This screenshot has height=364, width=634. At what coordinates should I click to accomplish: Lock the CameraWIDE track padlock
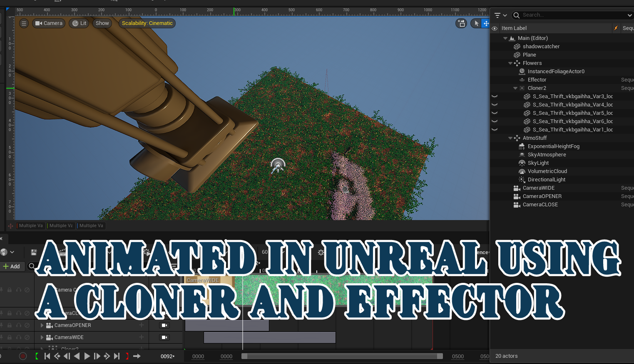click(10, 337)
